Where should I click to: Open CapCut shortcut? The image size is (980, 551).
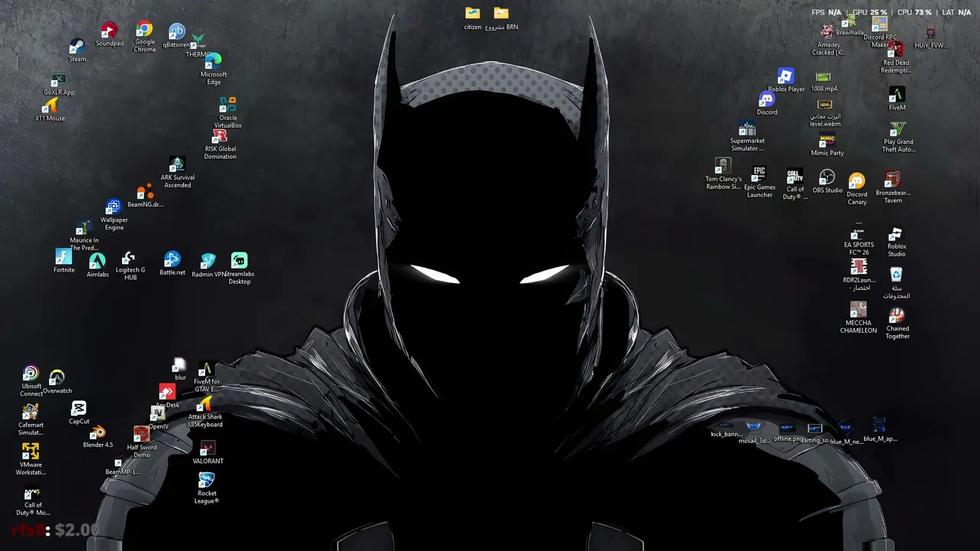tap(79, 412)
